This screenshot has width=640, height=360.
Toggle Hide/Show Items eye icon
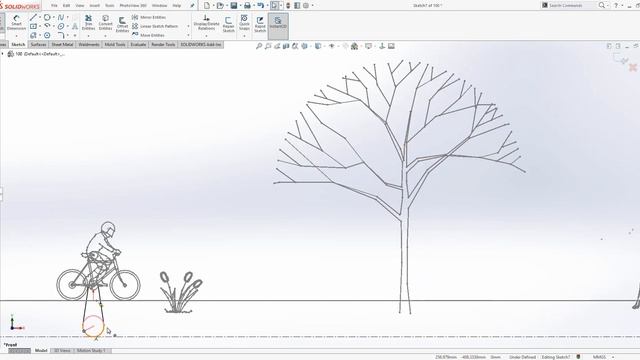pos(332,46)
